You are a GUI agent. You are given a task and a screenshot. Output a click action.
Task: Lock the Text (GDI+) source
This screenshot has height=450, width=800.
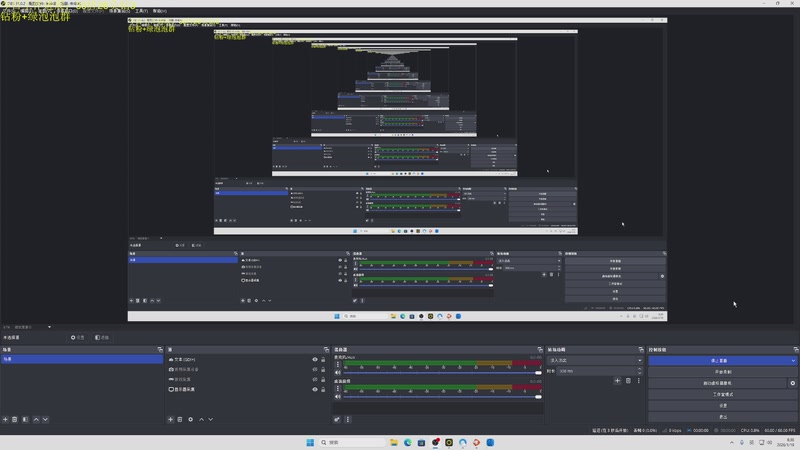click(323, 359)
